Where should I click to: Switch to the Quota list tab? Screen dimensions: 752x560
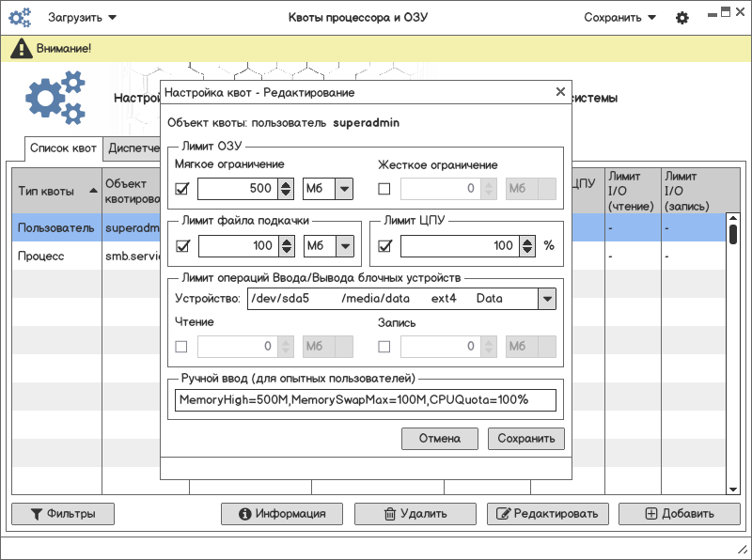tap(63, 148)
